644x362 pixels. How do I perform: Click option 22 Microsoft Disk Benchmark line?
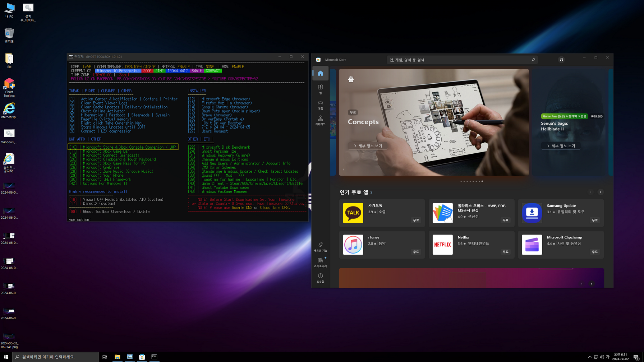219,147
